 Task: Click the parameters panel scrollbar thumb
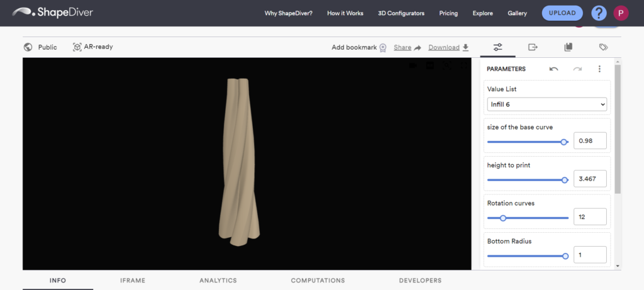click(618, 128)
